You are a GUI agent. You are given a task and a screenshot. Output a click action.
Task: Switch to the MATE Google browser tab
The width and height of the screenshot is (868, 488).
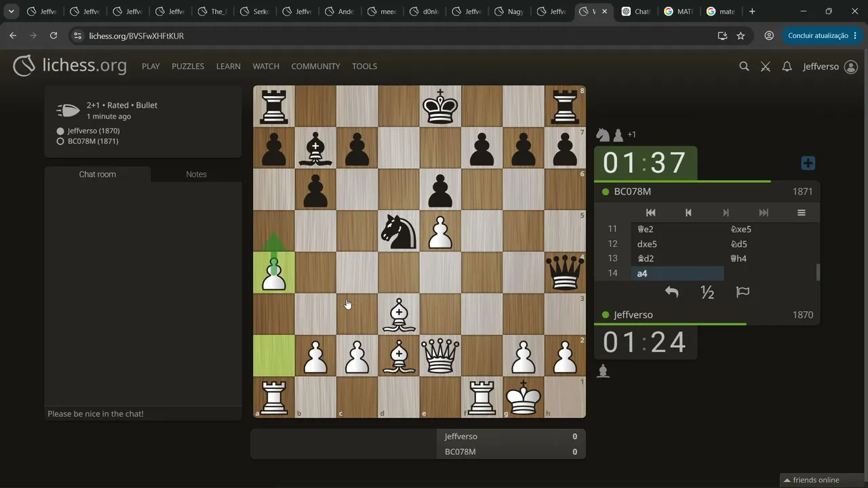678,12
